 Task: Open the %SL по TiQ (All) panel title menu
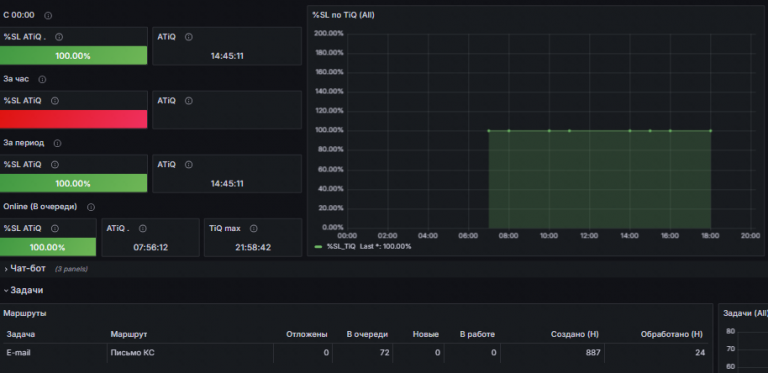343,15
